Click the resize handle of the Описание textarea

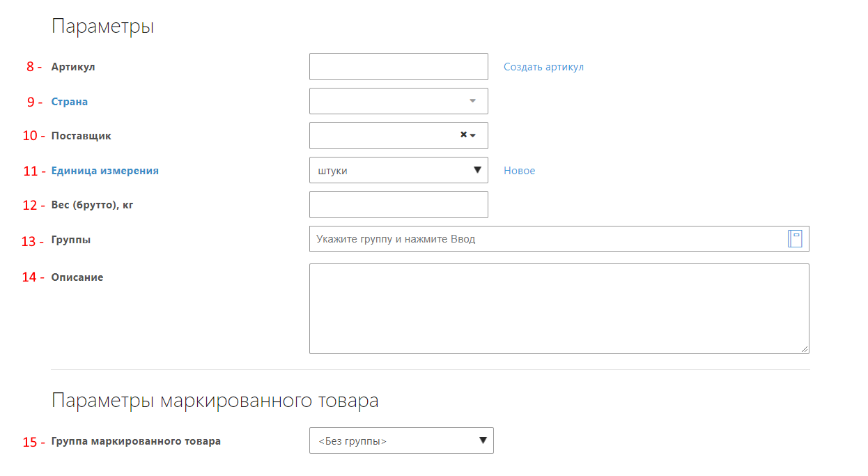(805, 349)
